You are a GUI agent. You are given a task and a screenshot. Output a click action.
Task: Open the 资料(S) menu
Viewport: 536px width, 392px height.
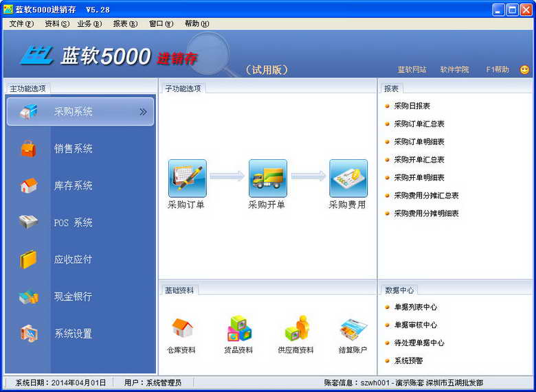click(57, 24)
